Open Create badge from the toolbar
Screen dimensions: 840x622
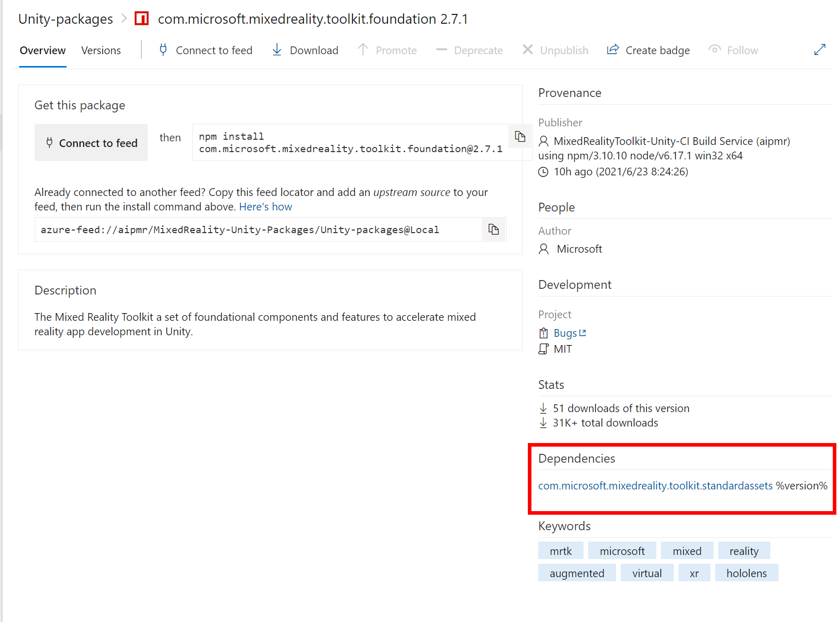658,51
